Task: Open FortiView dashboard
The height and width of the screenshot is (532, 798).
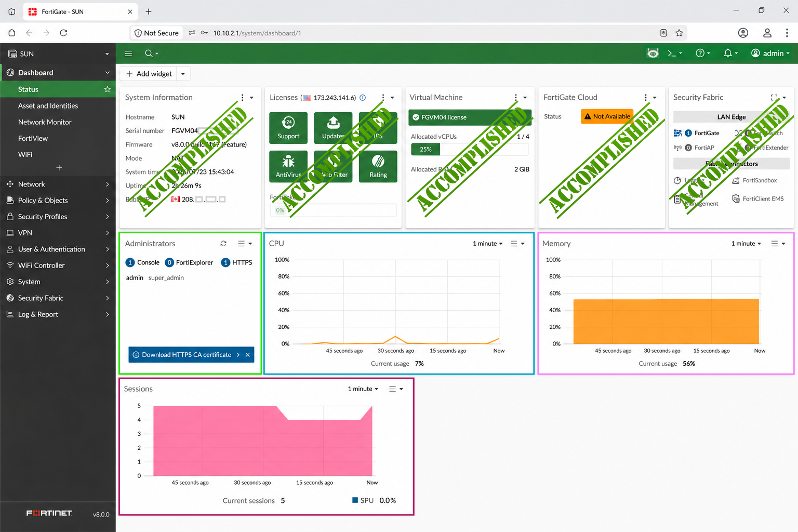Action: (33, 138)
